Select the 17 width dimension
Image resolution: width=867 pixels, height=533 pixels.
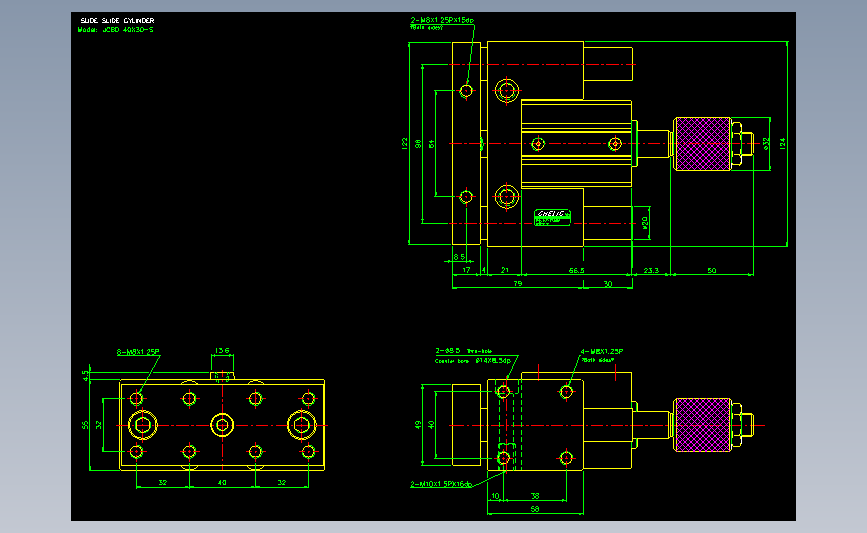[466, 270]
